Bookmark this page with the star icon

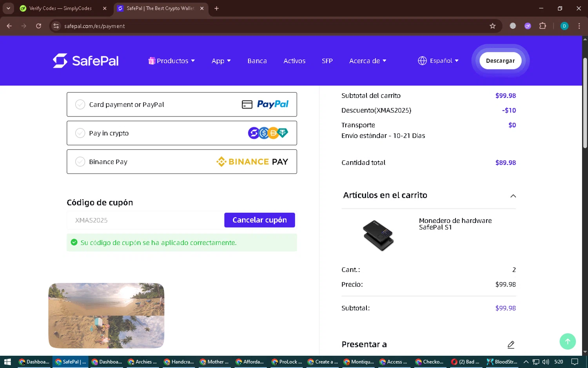493,26
